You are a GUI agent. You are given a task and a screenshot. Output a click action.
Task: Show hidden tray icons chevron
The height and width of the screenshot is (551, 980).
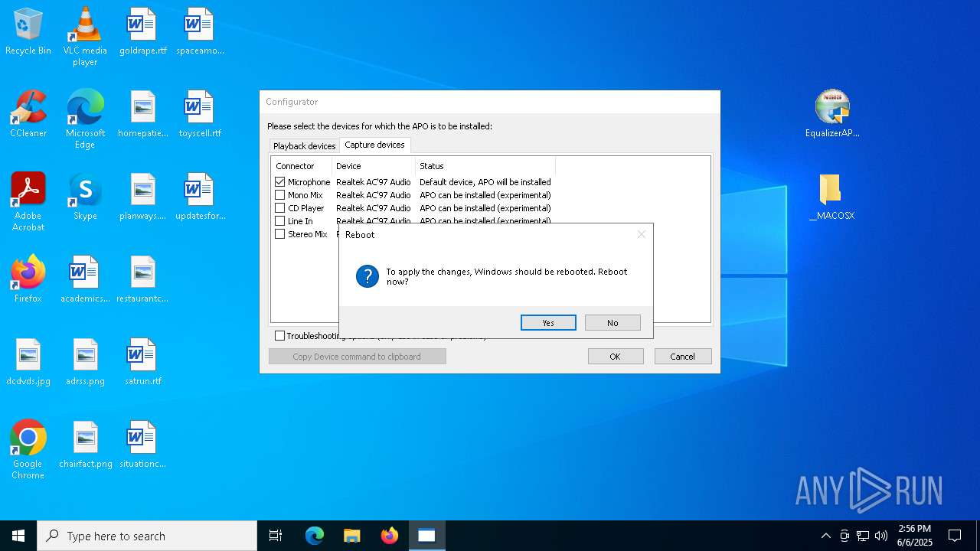(x=825, y=536)
